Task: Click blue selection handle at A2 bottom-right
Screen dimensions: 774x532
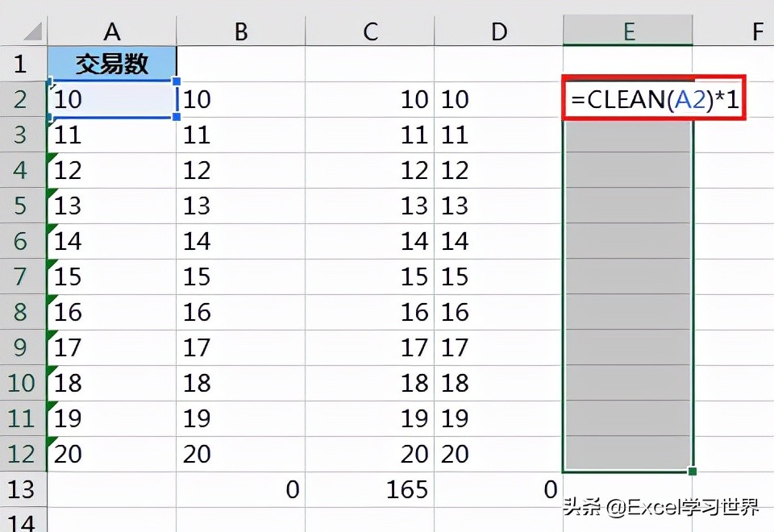Action: click(177, 117)
